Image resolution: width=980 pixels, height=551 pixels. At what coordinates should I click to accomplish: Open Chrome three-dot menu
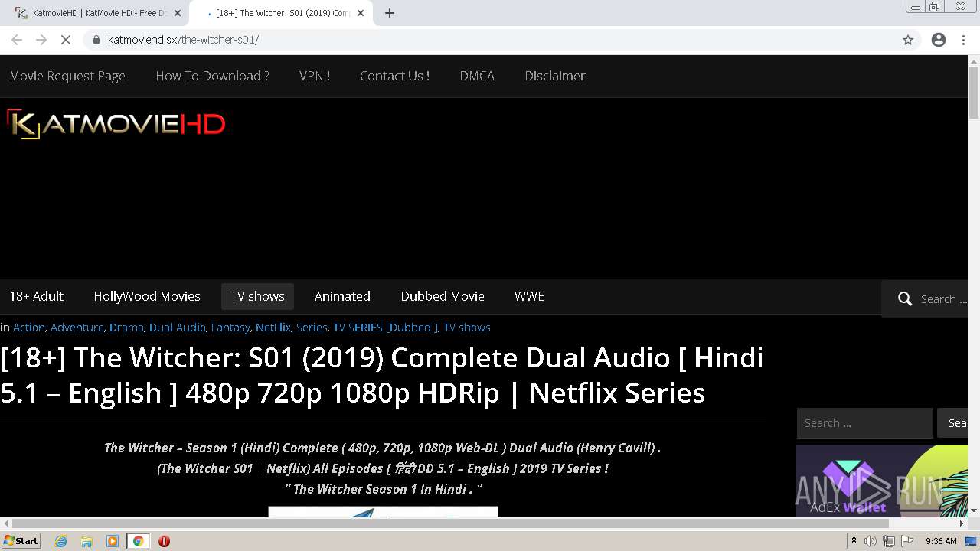tap(963, 40)
